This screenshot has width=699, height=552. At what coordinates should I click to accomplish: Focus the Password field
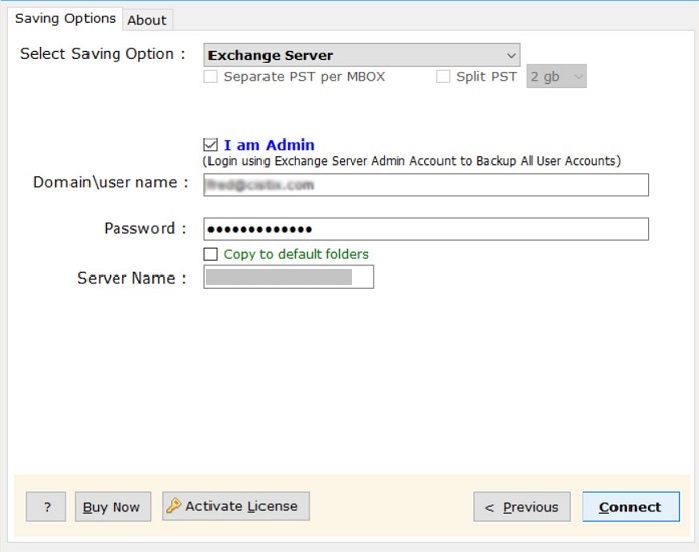[426, 229]
